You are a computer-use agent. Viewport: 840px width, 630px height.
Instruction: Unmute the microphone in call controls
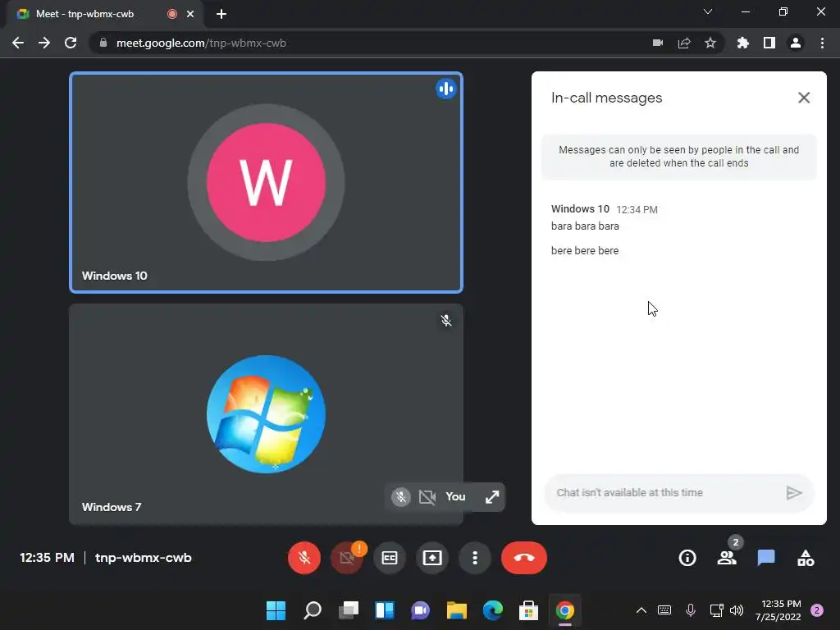click(x=304, y=558)
